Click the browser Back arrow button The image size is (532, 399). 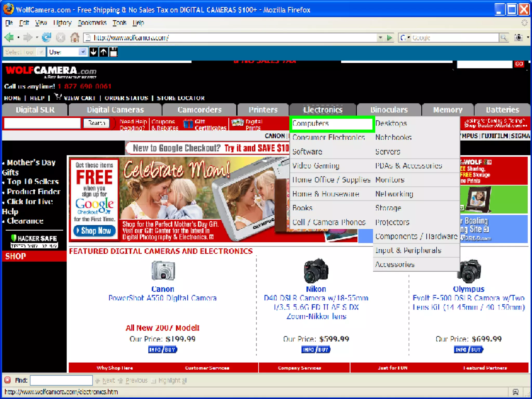pyautogui.click(x=9, y=38)
